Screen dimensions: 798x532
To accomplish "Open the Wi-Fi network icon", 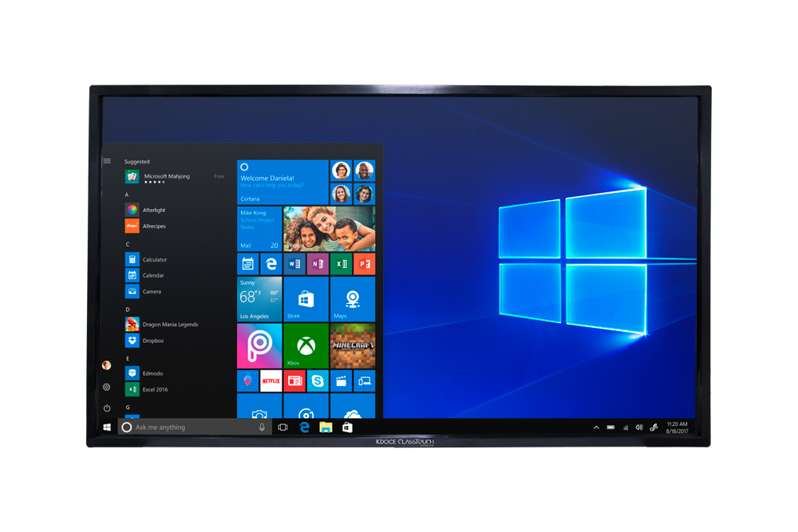I will click(626, 428).
